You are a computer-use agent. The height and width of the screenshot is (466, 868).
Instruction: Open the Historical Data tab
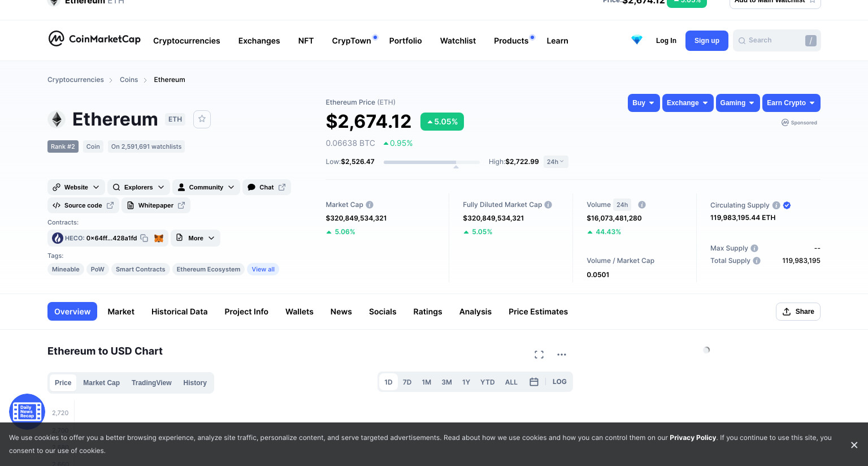coord(180,312)
